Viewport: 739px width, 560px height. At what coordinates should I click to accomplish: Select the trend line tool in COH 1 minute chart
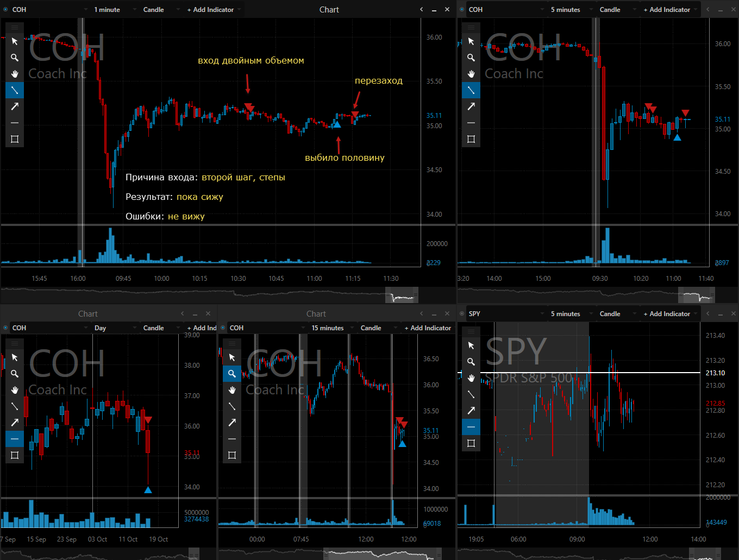pyautogui.click(x=15, y=90)
